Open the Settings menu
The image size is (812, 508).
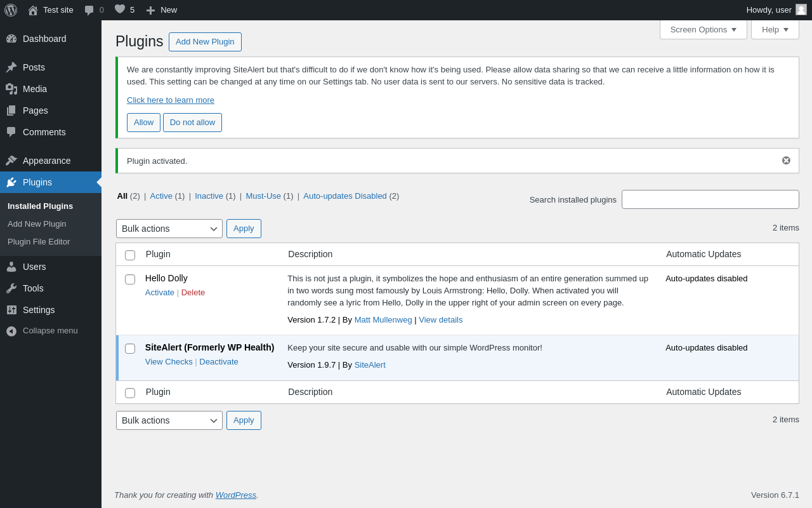[51, 310]
